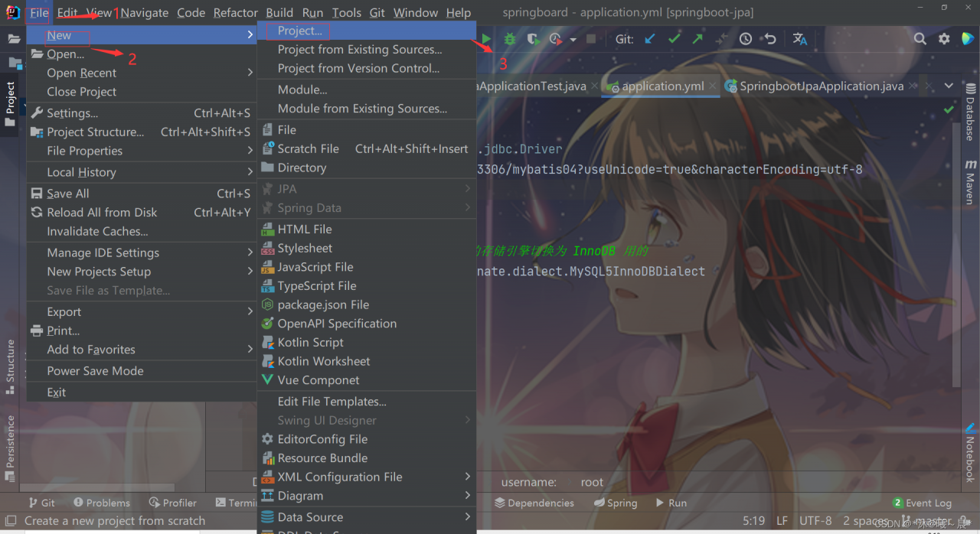Toggle tool window bars icon in status bar
980x534 pixels.
[x=10, y=521]
